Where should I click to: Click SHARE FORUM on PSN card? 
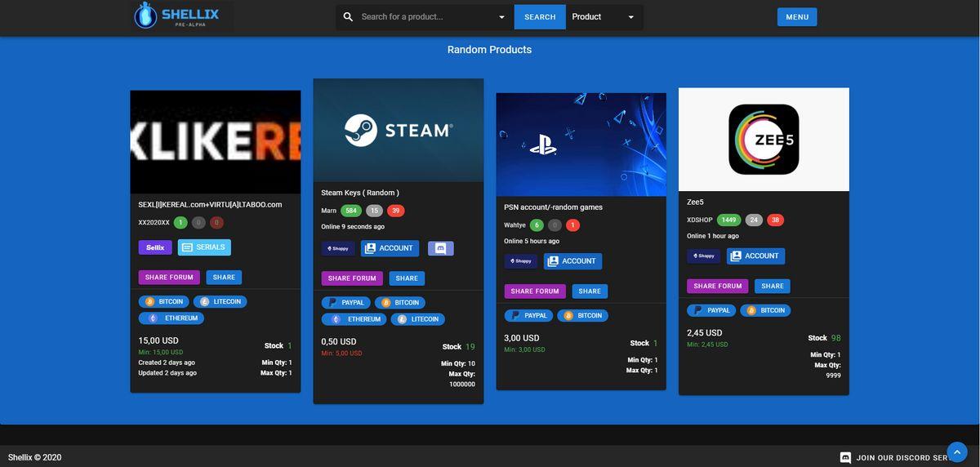(x=535, y=291)
